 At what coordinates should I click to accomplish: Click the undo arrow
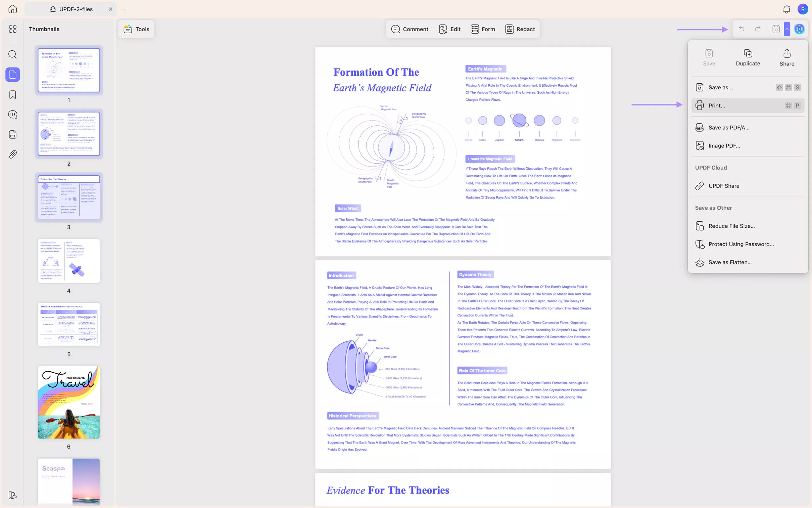(742, 29)
